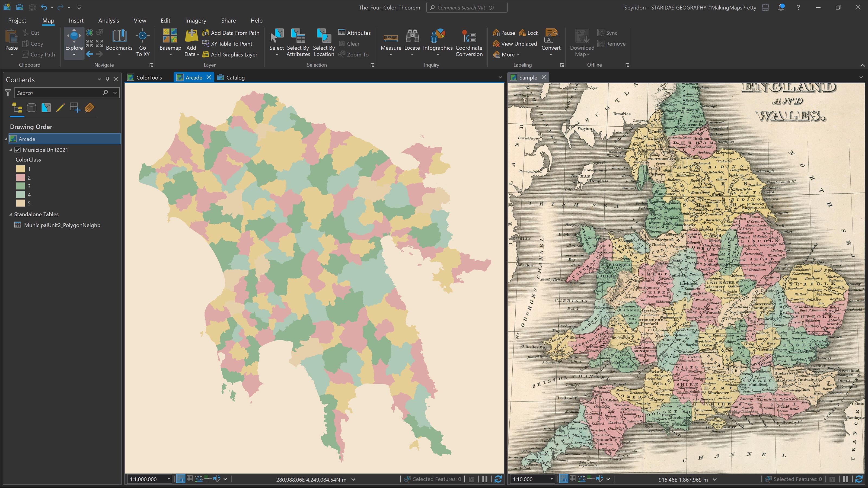Viewport: 868px width, 488px height.
Task: Open the Analysis ribbon tab
Action: (108, 20)
